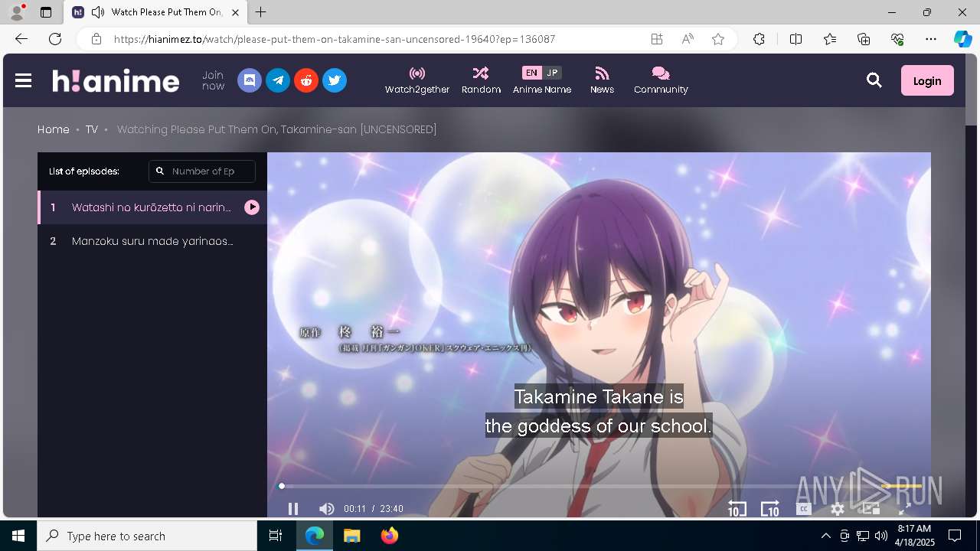
Task: Click the play indicator on episode 1
Action: [252, 207]
